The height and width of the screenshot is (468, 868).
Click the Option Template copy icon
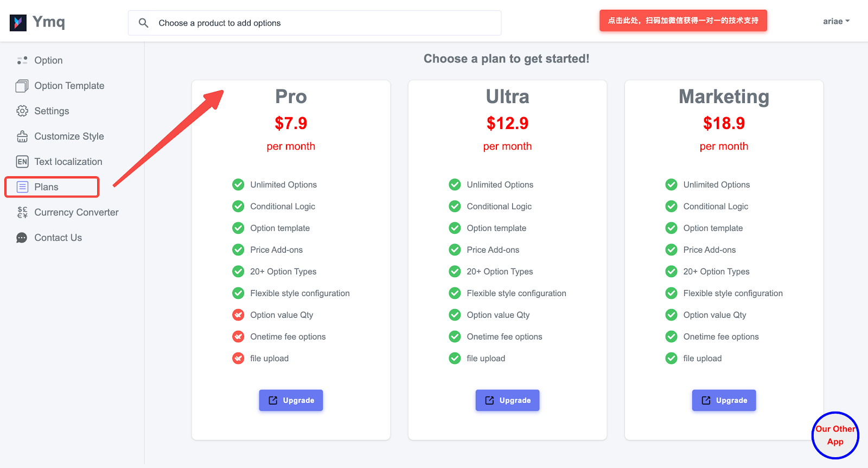point(22,86)
